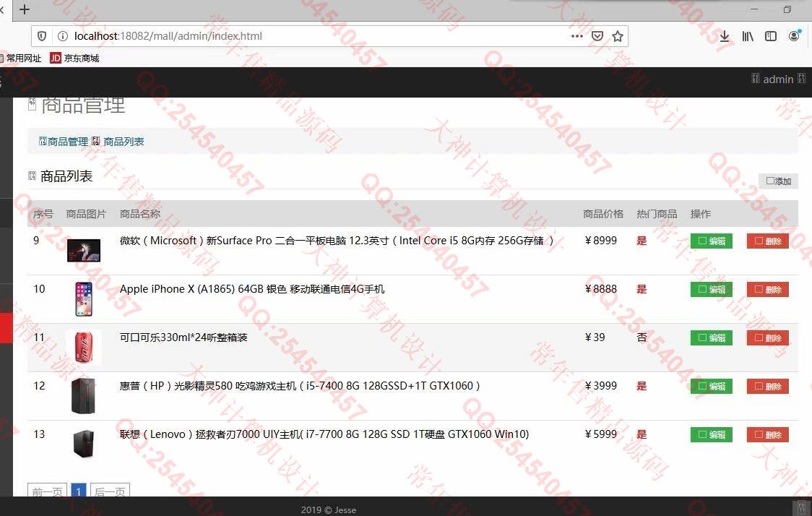Edit the 惠普 HP 光影精灵 product
Viewport: 812px width, 516px height.
coord(712,386)
